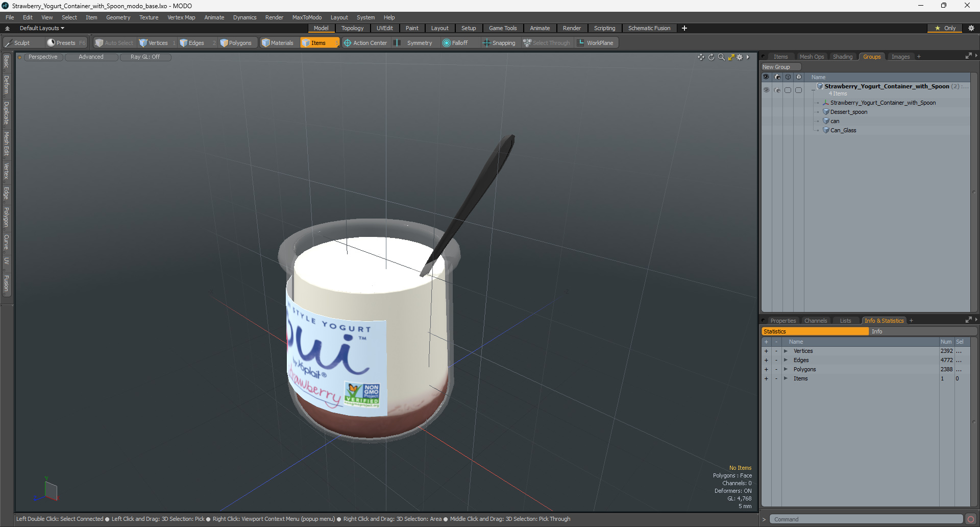The image size is (980, 527).
Task: Open the viewport more-options arrow
Action: point(748,57)
